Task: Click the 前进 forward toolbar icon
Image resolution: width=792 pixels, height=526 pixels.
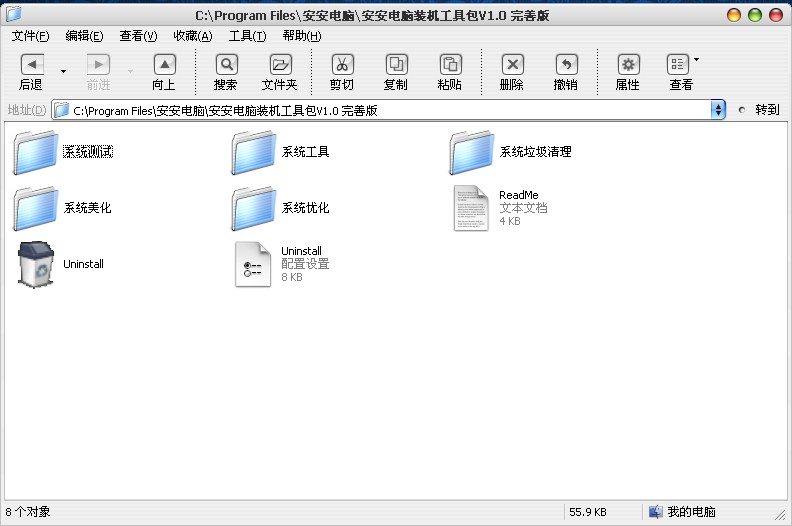Action: [x=98, y=65]
